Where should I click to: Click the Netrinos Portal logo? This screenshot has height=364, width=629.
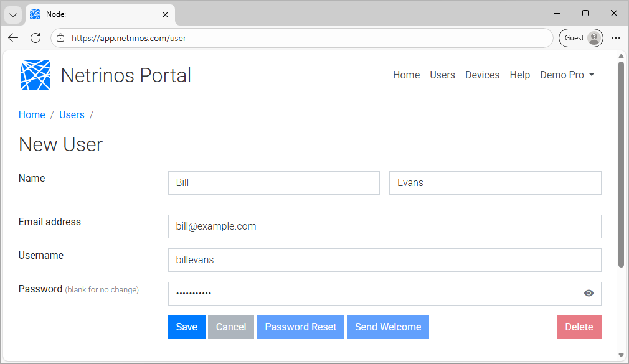click(x=35, y=75)
